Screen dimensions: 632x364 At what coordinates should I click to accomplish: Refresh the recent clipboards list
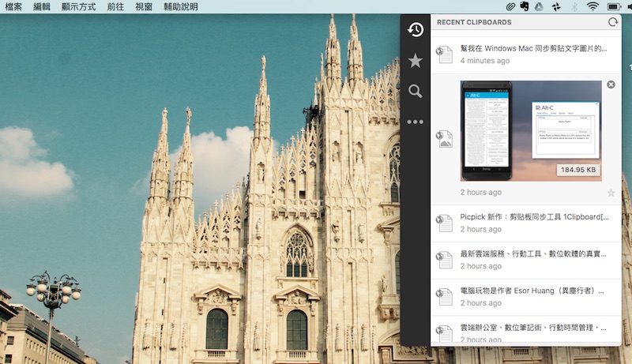[x=612, y=22]
